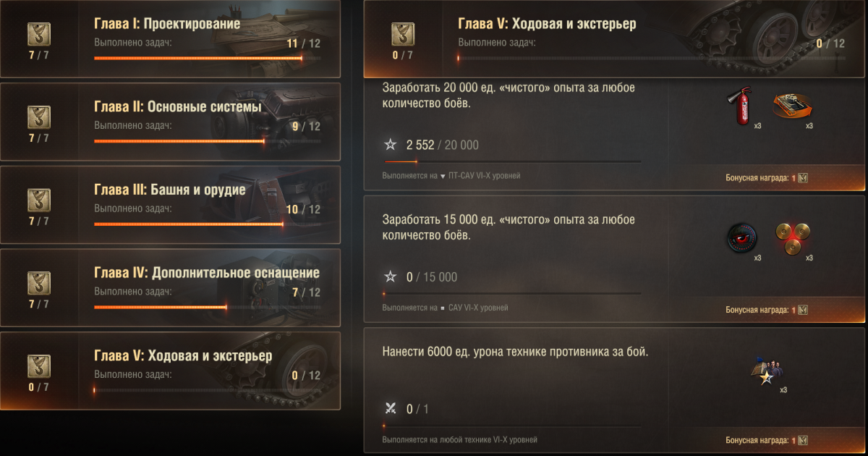Open the task Нанести 6000 ед. урона
The height and width of the screenshot is (456, 868).
(x=614, y=391)
